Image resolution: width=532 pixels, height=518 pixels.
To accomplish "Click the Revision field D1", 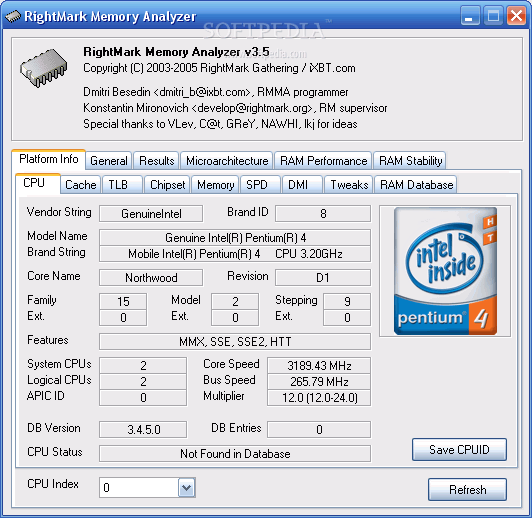I will point(323,277).
